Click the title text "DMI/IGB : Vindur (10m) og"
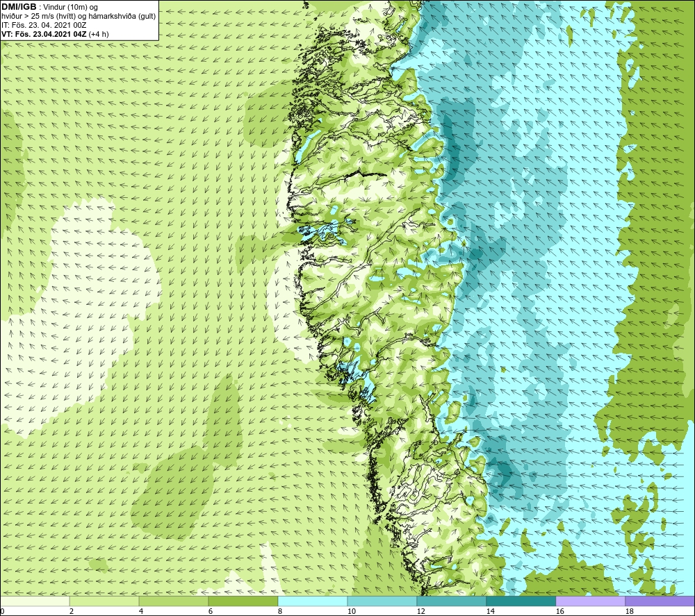Image resolution: width=695 pixels, height=616 pixels. (x=49, y=7)
